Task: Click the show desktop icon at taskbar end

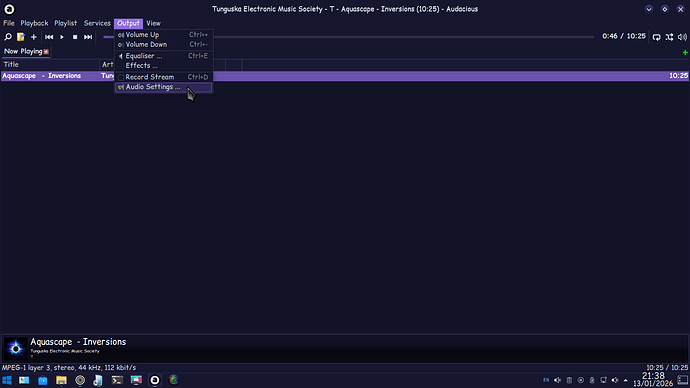Action: pyautogui.click(x=683, y=380)
